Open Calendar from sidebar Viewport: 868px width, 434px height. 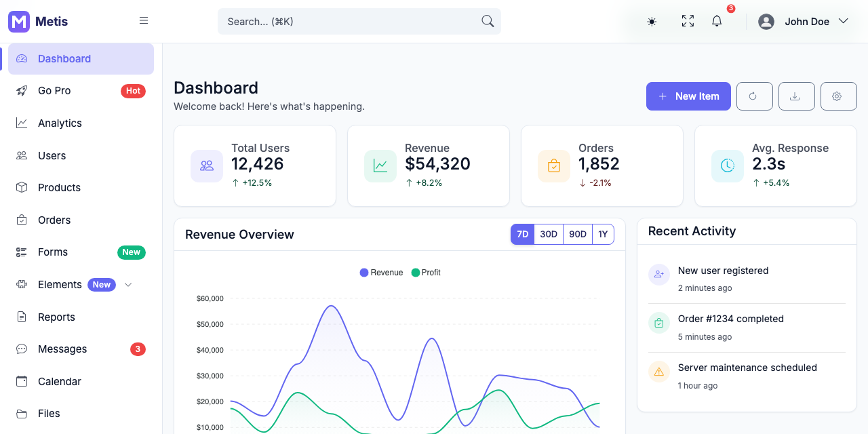[x=81, y=382]
